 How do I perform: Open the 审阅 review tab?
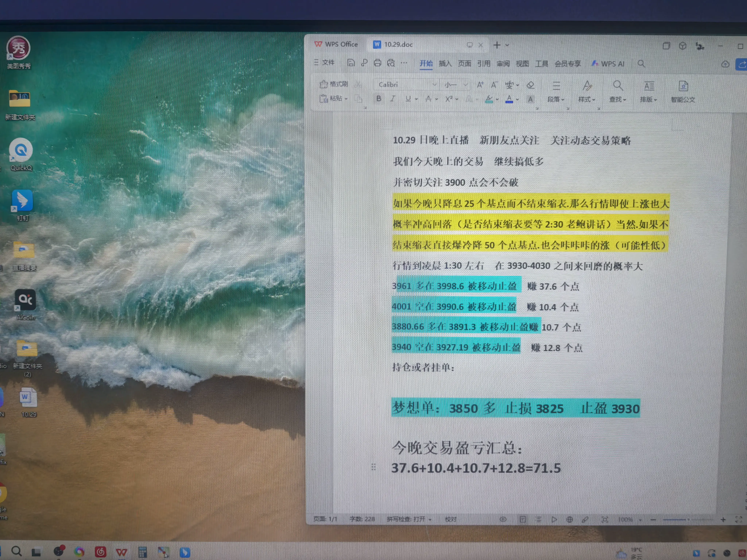(503, 63)
